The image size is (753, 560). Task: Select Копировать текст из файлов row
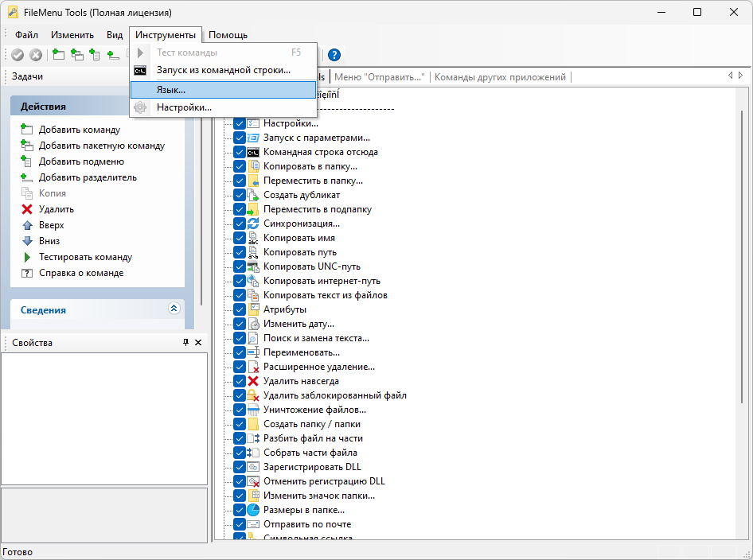tap(325, 295)
